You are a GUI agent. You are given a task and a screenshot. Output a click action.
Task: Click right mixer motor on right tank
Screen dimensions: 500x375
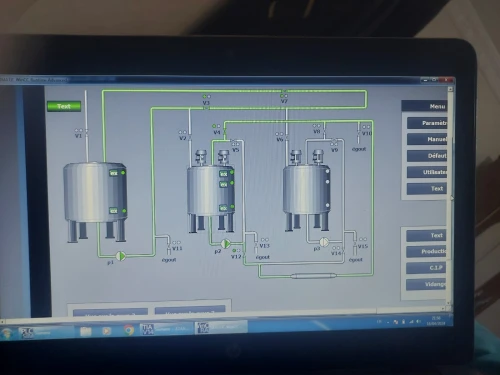click(x=318, y=157)
